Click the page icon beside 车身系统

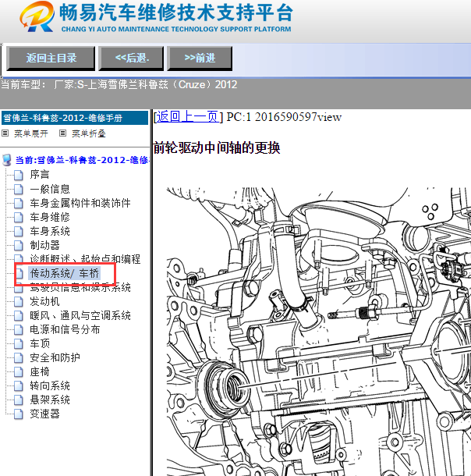pyautogui.click(x=19, y=231)
